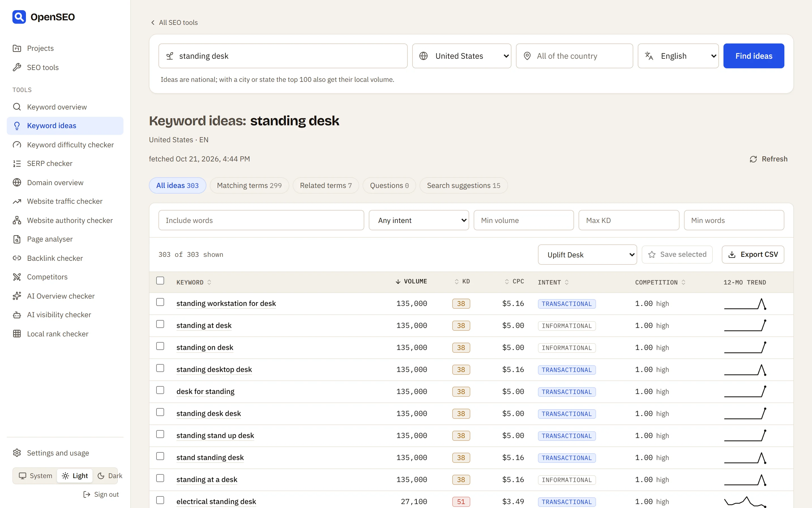The width and height of the screenshot is (812, 508).
Task: Open Keyword overview tool
Action: pos(65,107)
